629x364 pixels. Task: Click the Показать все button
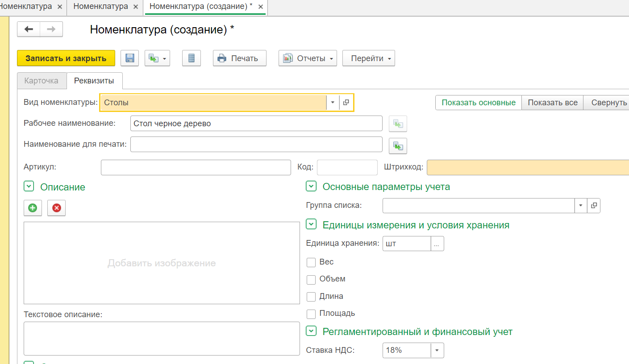552,103
